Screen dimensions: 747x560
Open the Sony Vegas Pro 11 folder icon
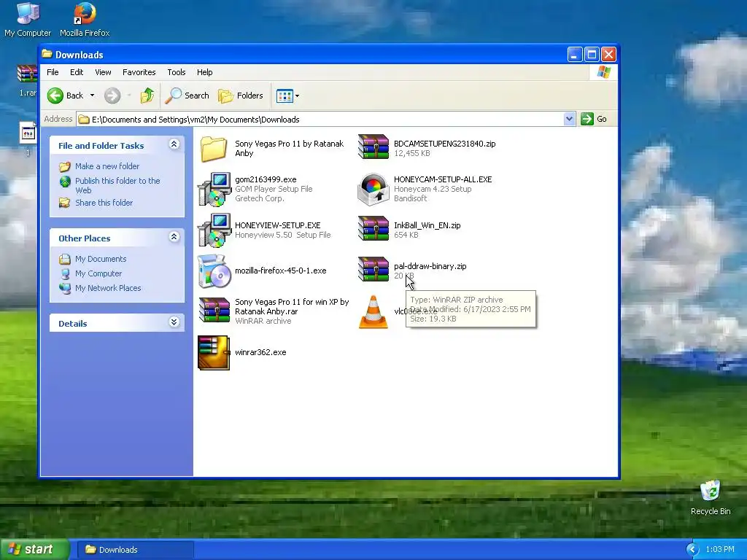click(x=214, y=149)
